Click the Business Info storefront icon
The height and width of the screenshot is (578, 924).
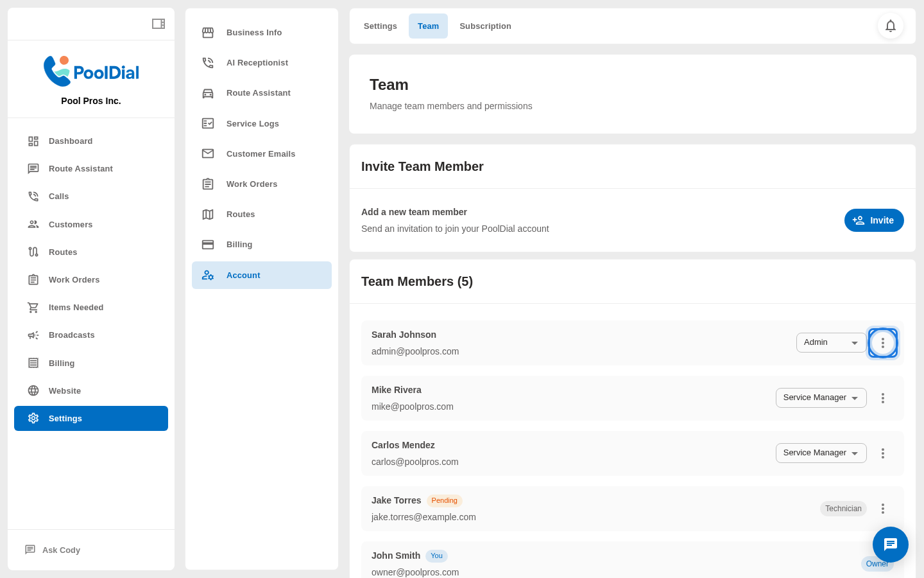207,32
